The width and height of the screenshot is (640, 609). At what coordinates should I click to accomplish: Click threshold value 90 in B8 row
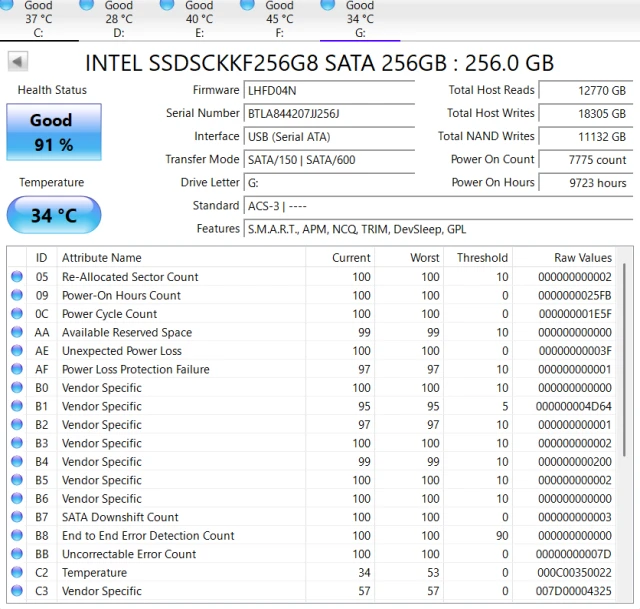click(x=502, y=536)
